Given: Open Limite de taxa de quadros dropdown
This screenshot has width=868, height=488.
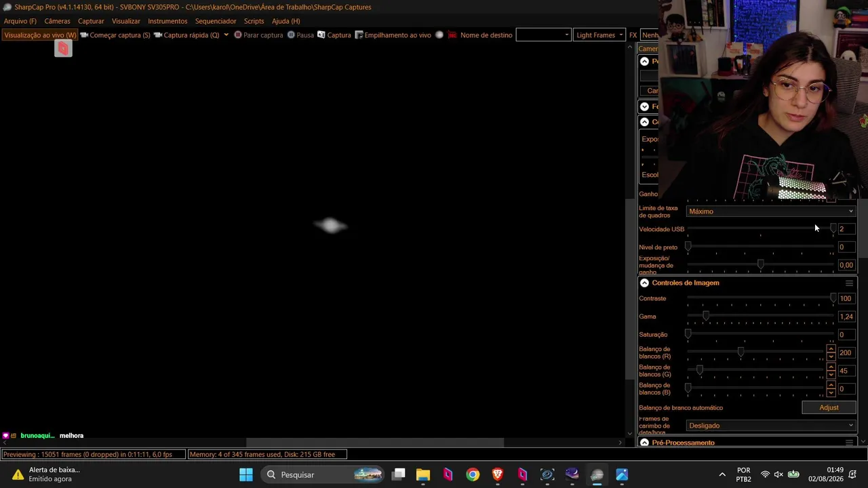Looking at the screenshot, I should (771, 211).
